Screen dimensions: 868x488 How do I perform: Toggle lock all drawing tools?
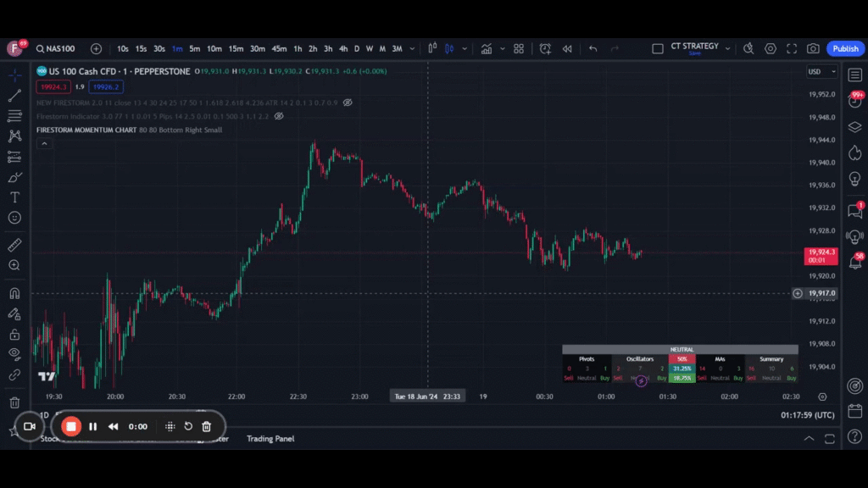[x=15, y=334]
